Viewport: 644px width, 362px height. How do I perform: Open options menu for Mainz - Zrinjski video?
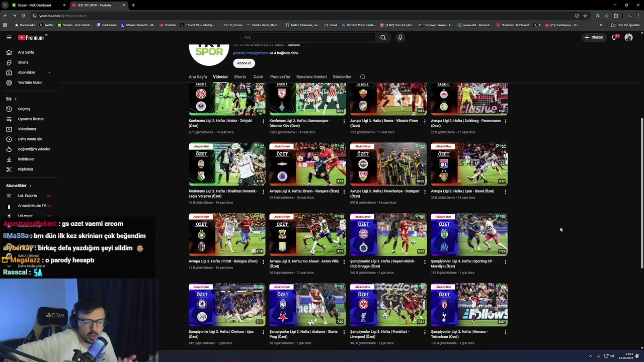[x=263, y=121]
